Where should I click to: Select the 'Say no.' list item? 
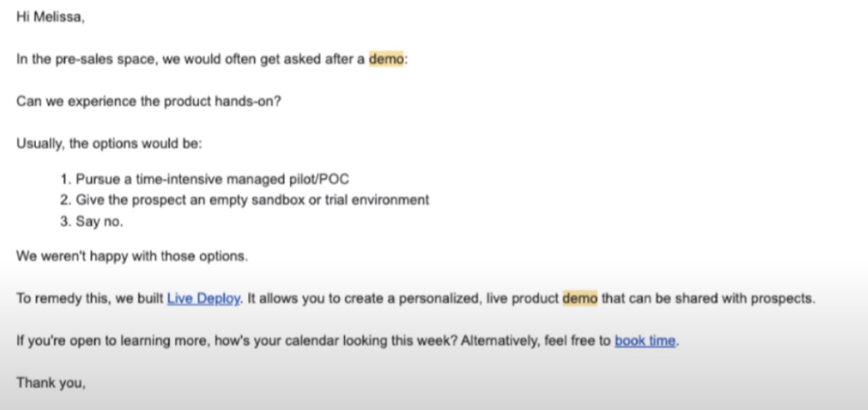click(99, 221)
